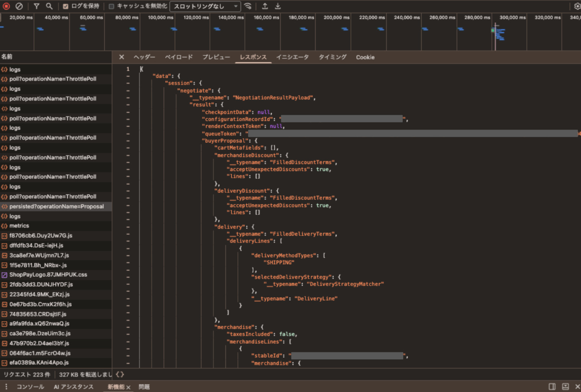
Task: Export HAR file download icon
Action: tap(278, 6)
